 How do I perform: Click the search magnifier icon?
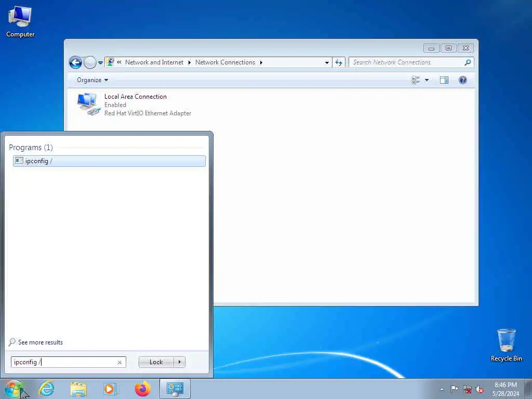coord(468,62)
